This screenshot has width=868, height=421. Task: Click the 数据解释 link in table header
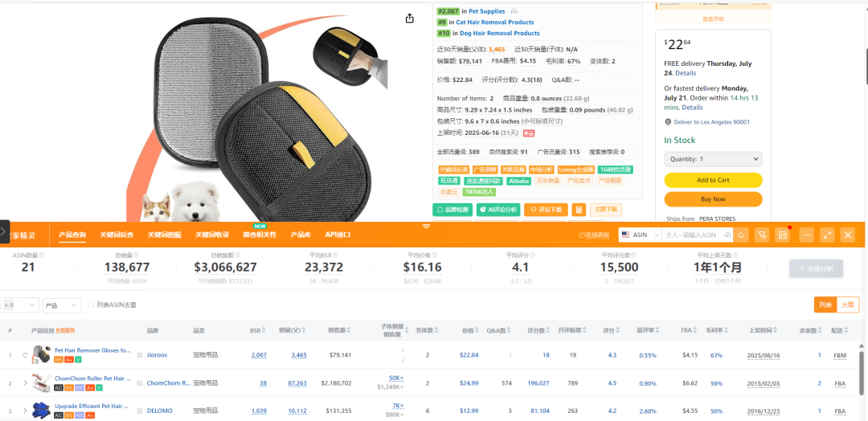tap(65, 330)
